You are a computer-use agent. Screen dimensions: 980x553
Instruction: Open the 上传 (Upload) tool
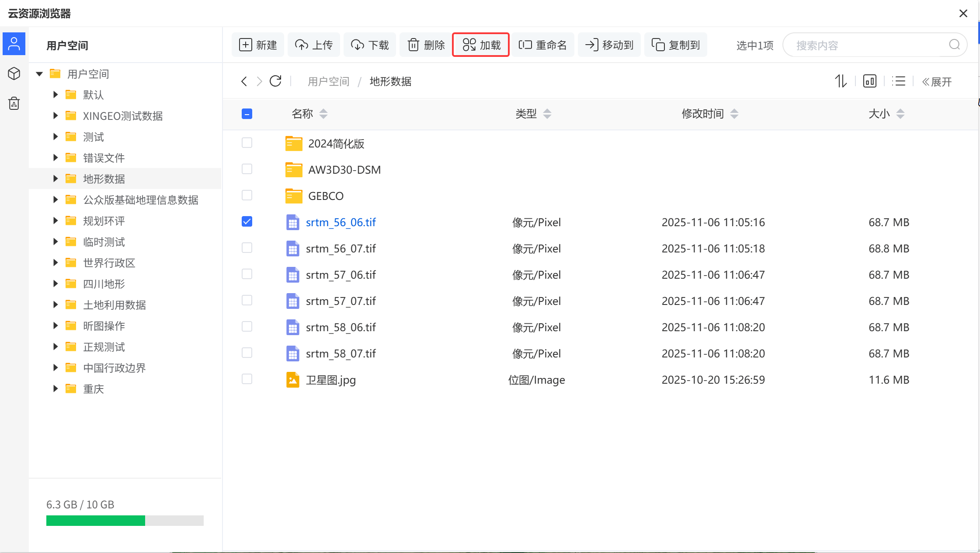click(x=313, y=44)
